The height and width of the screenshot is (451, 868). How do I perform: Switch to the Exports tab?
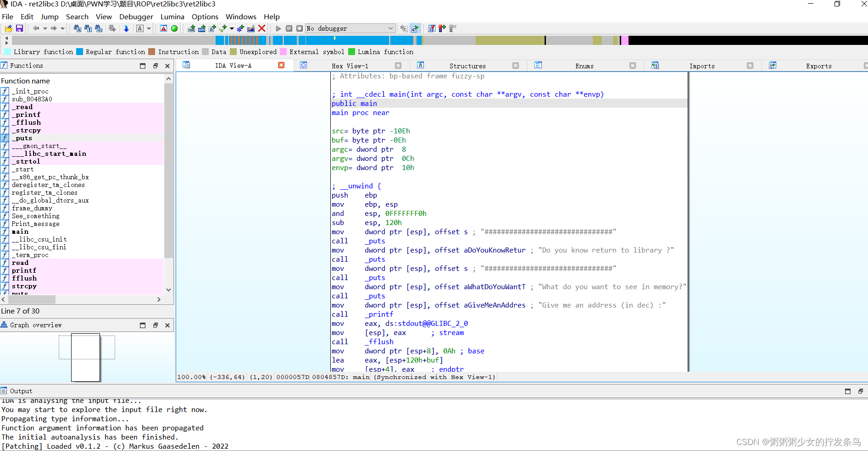click(819, 66)
